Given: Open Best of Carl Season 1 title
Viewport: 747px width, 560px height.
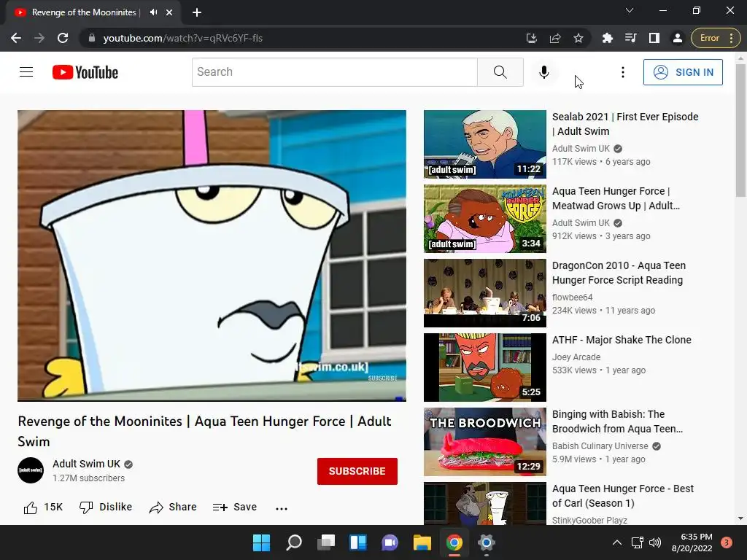Looking at the screenshot, I should [x=623, y=496].
